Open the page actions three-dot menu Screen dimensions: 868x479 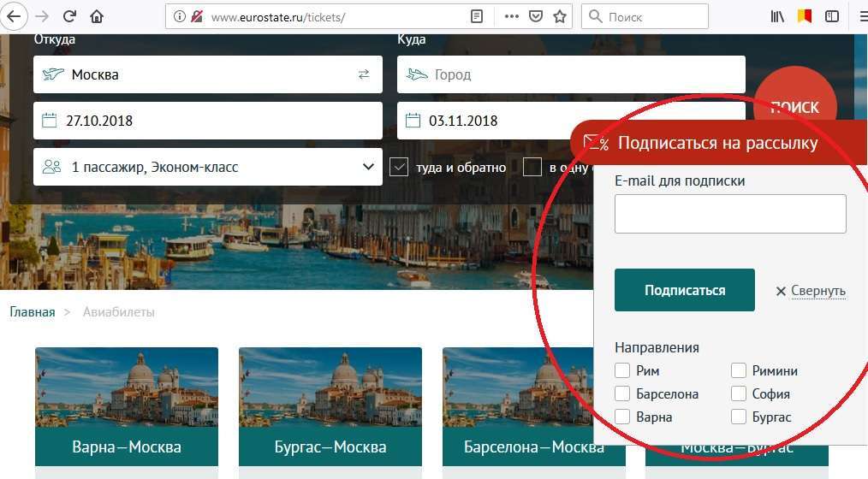click(x=511, y=16)
